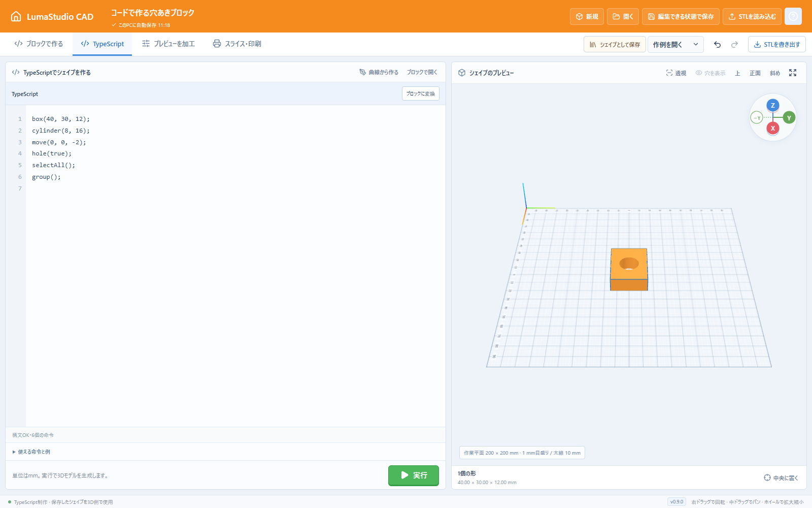Viewport: 812px width, 508px height.
Task: Click code line box(40, 30, 12);
Action: (x=61, y=119)
